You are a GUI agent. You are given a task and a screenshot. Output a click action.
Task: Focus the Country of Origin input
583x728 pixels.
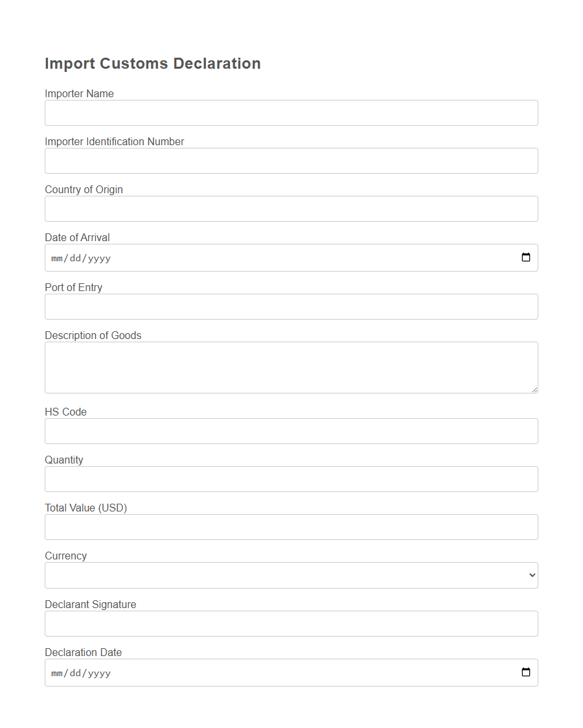coord(291,209)
